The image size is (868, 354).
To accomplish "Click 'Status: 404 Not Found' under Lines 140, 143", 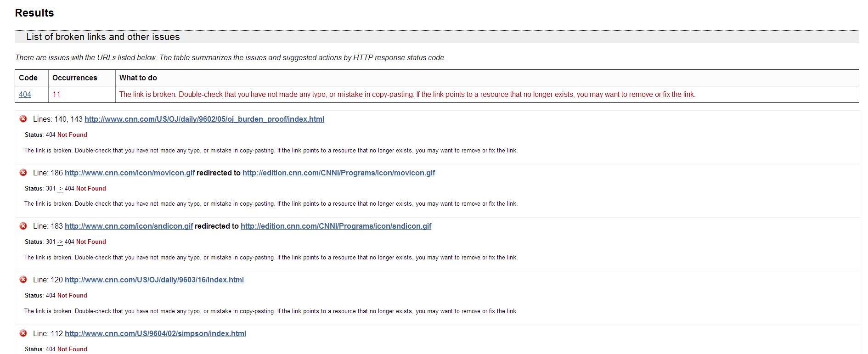I will (56, 135).
